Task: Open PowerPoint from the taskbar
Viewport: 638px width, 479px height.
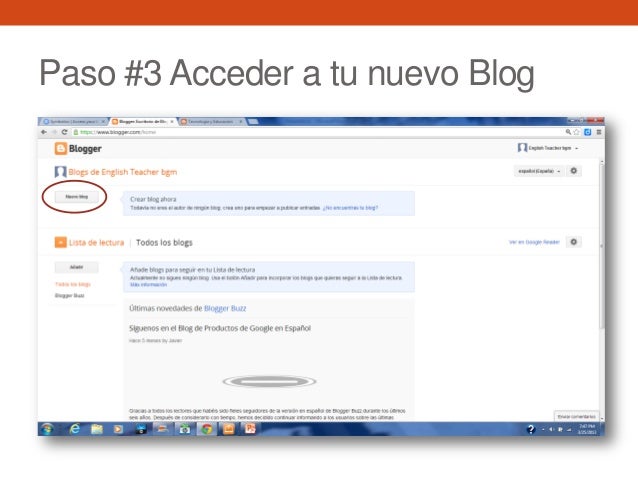Action: pos(250,429)
